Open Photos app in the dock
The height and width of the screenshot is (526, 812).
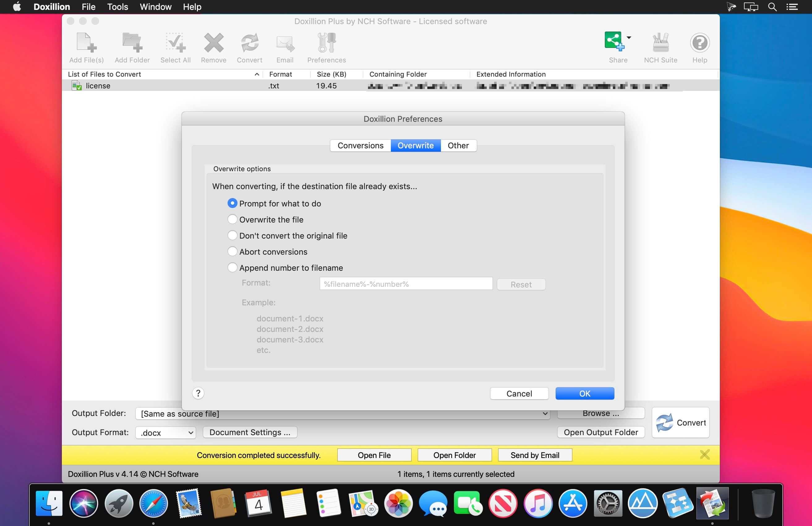pos(398,503)
